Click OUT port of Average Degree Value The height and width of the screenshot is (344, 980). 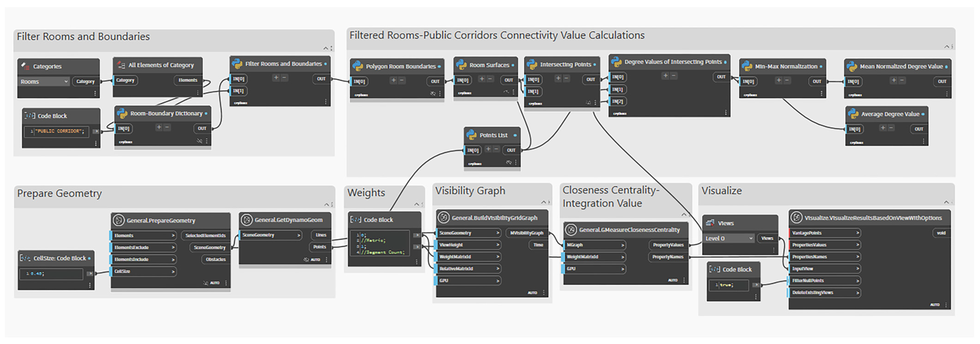pos(919,129)
